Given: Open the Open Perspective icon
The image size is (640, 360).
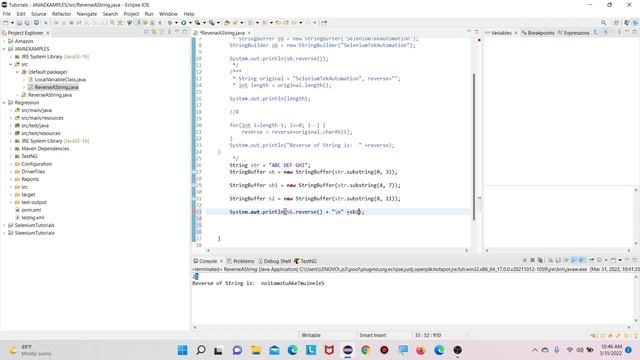Looking at the screenshot, I should click(x=616, y=22).
